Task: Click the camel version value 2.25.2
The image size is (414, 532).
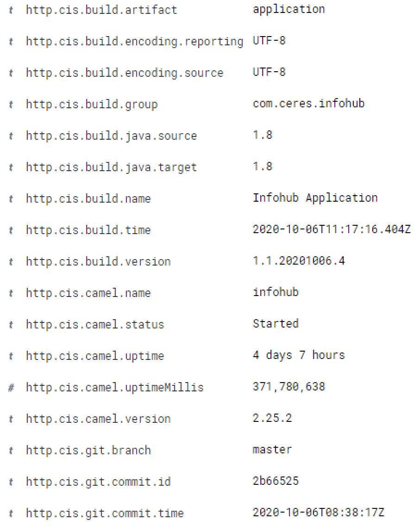Action: coord(272,418)
